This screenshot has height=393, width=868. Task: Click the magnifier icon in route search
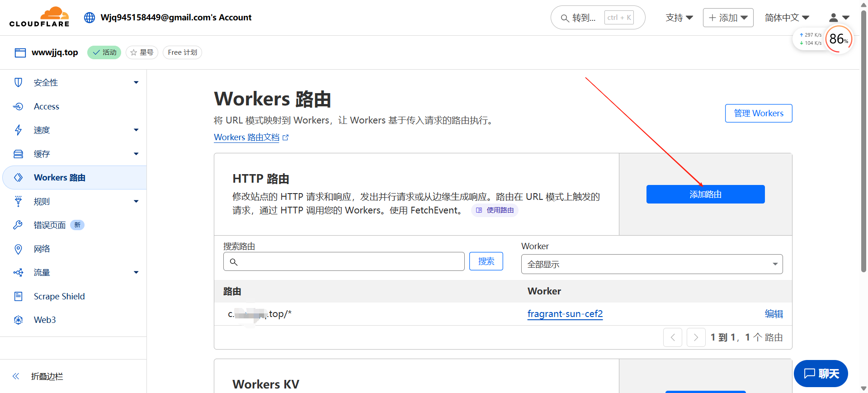[x=234, y=262]
